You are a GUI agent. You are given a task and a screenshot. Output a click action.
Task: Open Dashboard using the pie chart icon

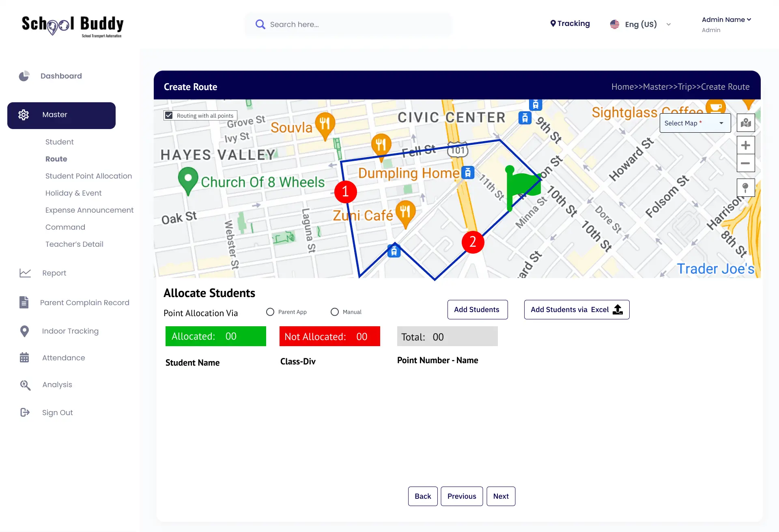point(24,76)
